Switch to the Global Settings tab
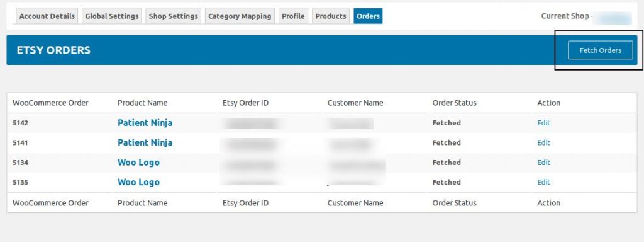The height and width of the screenshot is (242, 644). pos(112,16)
